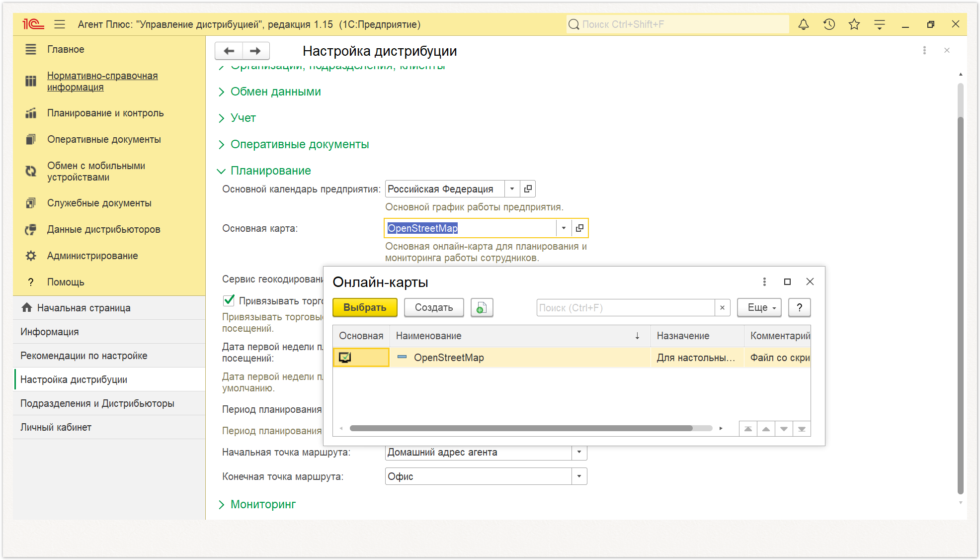Screen dimensions: 980x560
Task: Open the 1C main menu hamburger icon
Action: pyautogui.click(x=60, y=24)
